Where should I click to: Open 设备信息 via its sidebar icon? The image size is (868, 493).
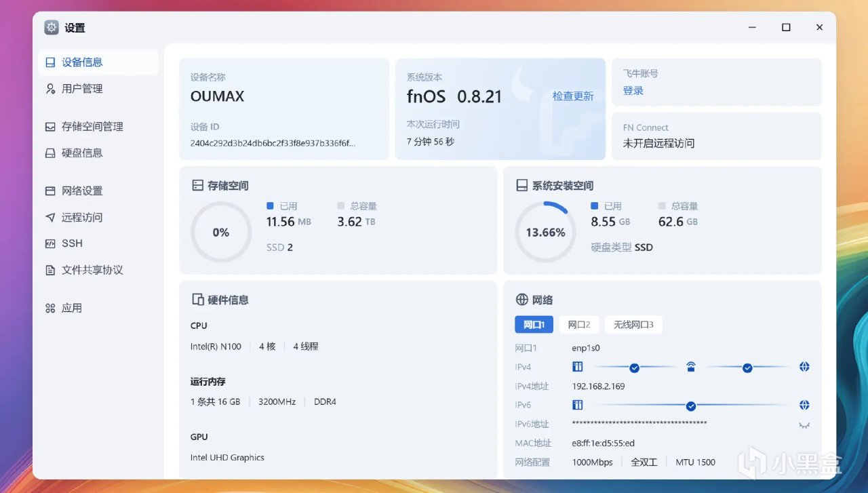pos(50,62)
